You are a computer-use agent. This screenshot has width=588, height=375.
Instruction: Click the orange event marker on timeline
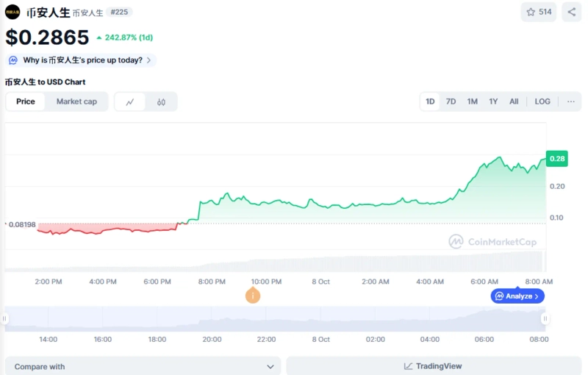point(253,296)
